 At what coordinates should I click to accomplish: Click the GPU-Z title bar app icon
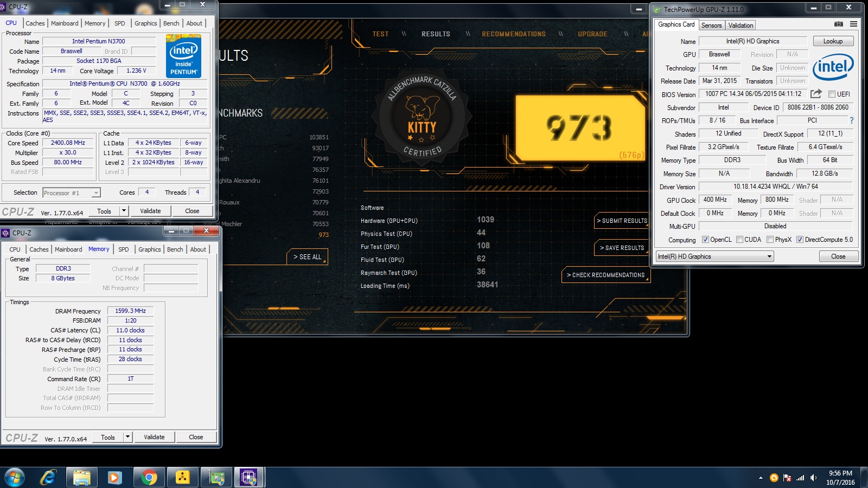point(658,9)
